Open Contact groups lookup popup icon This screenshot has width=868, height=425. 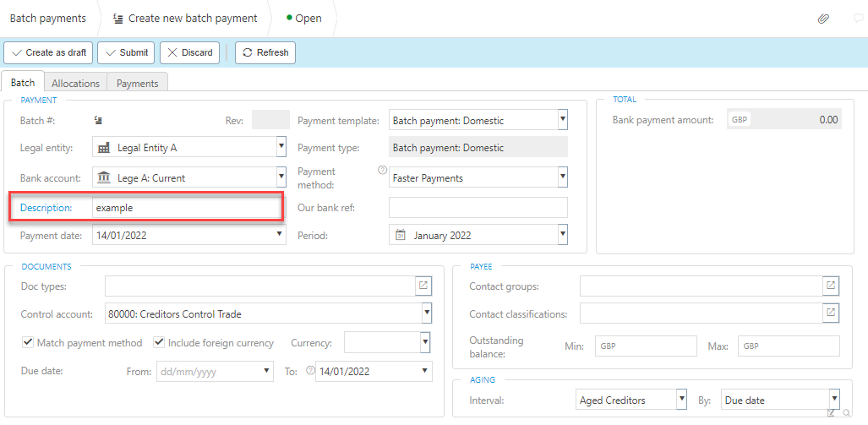831,286
